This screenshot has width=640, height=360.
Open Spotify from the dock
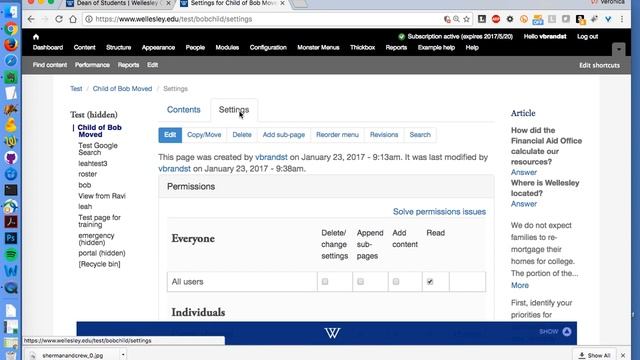(11, 254)
